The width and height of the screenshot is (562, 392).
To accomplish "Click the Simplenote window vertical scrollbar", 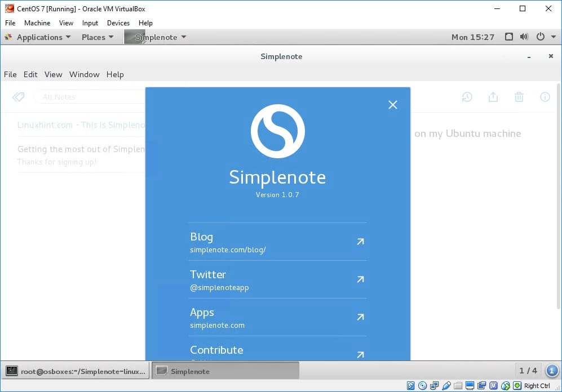I will tap(559, 196).
